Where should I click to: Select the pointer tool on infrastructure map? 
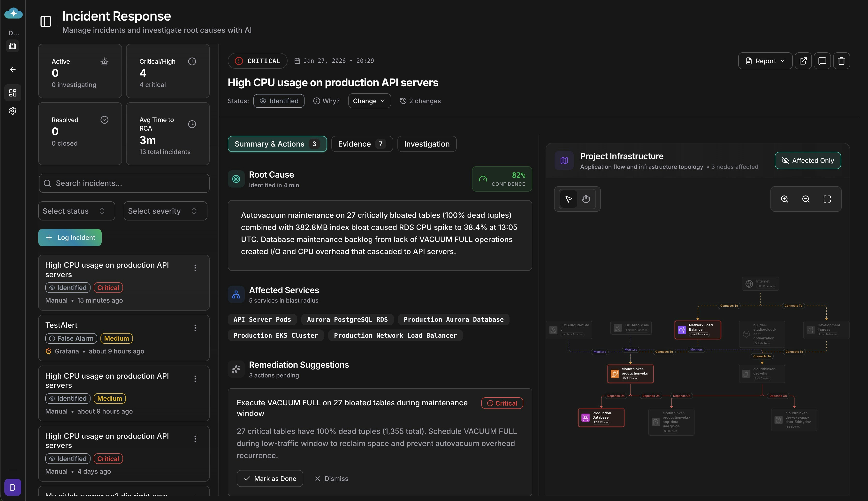coord(569,199)
